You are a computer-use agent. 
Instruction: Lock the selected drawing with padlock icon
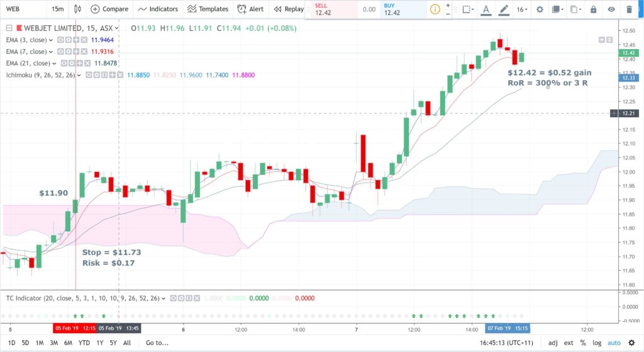coord(593,9)
